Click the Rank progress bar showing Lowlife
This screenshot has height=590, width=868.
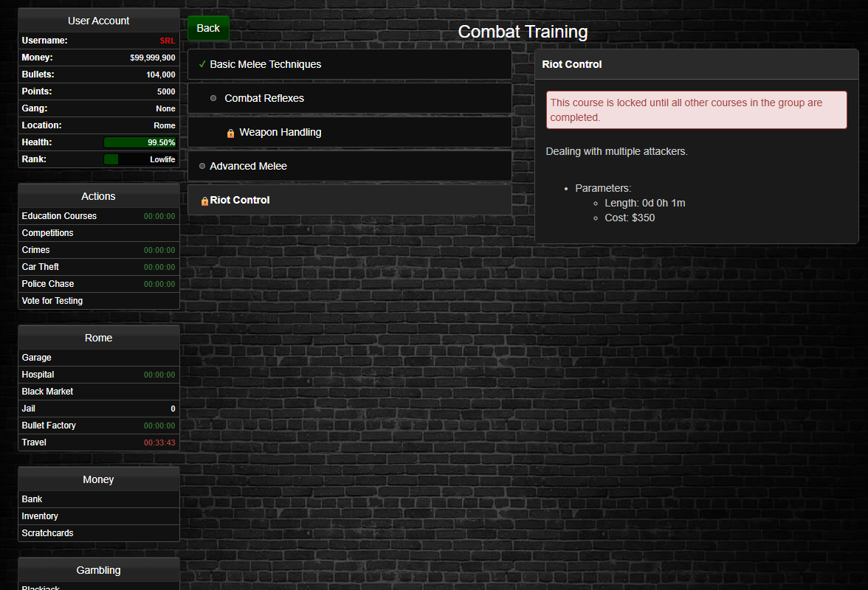[140, 159]
